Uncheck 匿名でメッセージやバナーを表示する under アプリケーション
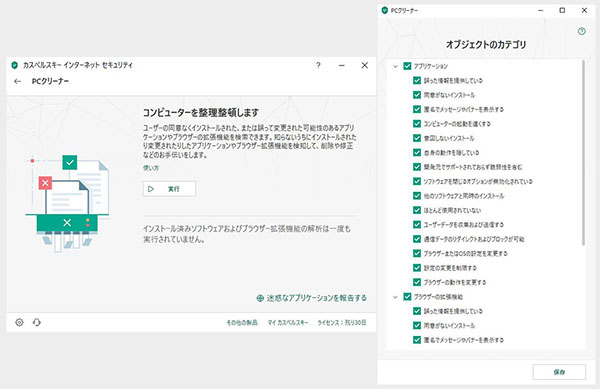This screenshot has width=600, height=389. (417, 109)
